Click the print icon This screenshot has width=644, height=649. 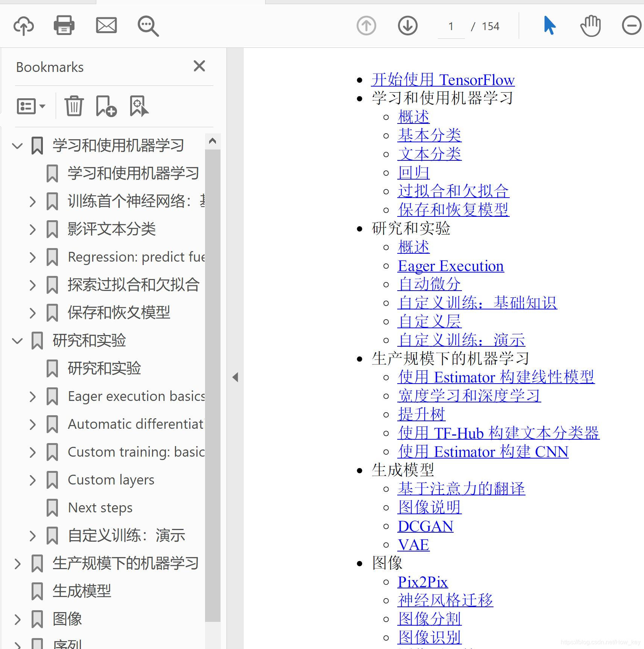(x=64, y=25)
